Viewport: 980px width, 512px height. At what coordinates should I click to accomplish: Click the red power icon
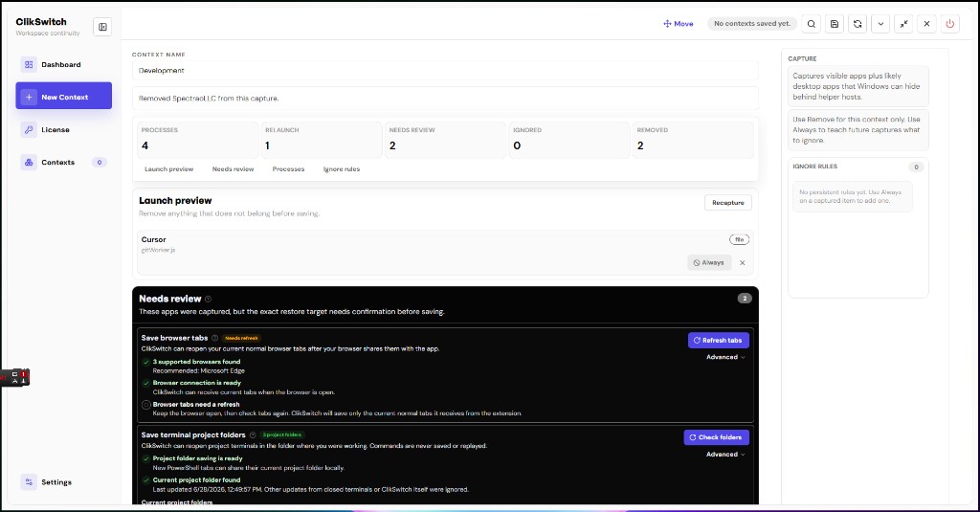(950, 24)
